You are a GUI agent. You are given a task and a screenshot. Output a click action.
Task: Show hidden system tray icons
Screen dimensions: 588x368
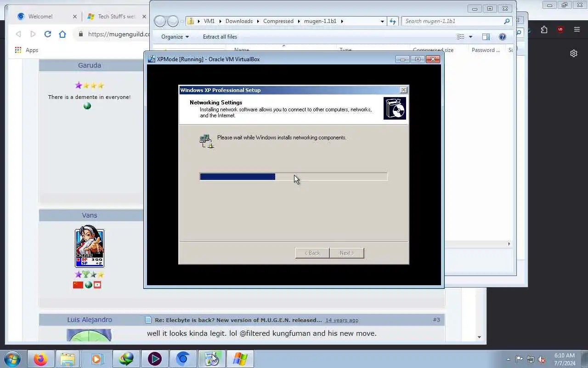click(508, 359)
